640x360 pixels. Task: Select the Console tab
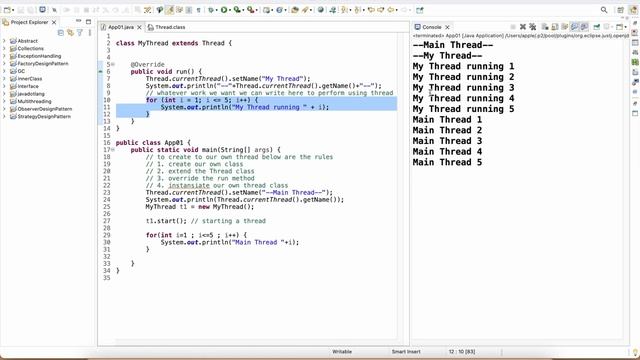[431, 27]
